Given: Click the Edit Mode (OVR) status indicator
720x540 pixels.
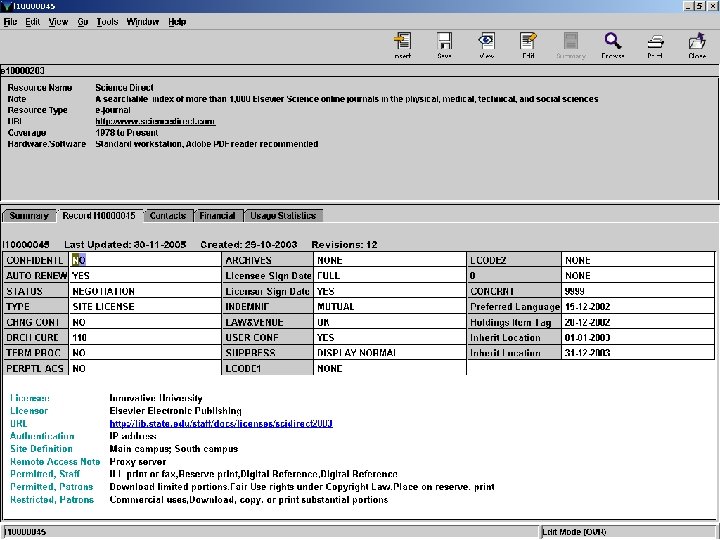Looking at the screenshot, I should [x=574, y=532].
